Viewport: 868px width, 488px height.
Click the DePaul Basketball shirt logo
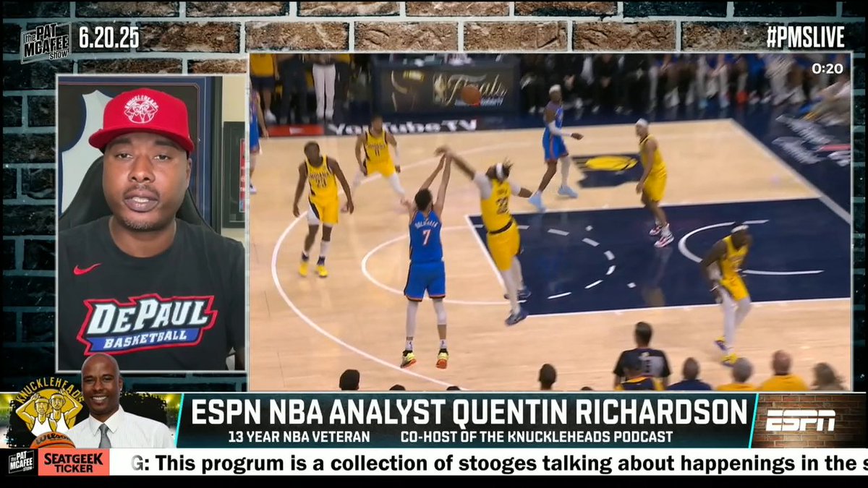147,324
